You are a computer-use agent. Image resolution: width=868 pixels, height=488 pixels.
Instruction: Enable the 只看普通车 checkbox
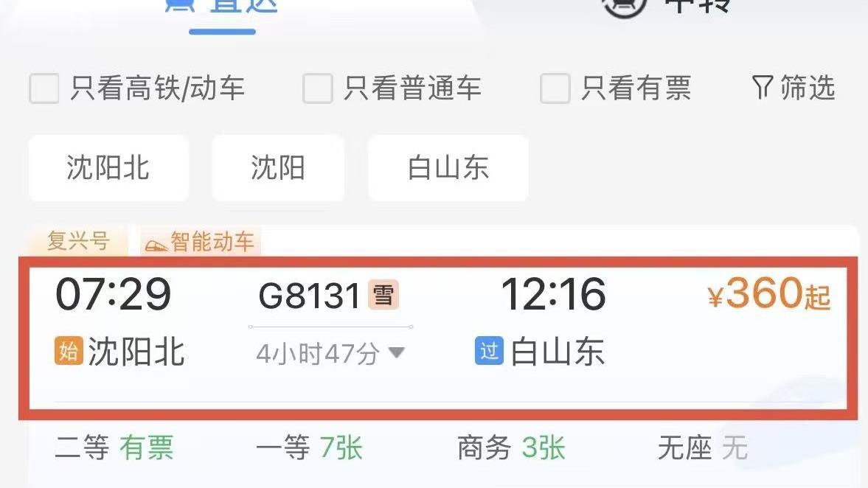coord(317,88)
